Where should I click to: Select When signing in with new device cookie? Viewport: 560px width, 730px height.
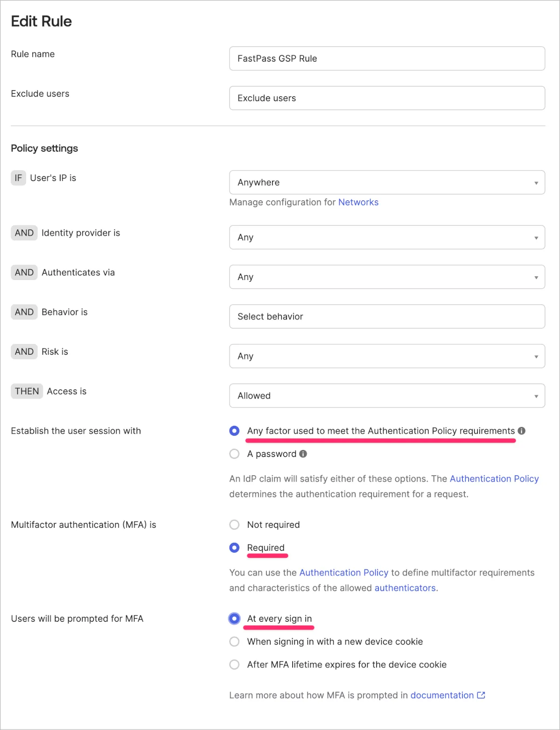[235, 642]
